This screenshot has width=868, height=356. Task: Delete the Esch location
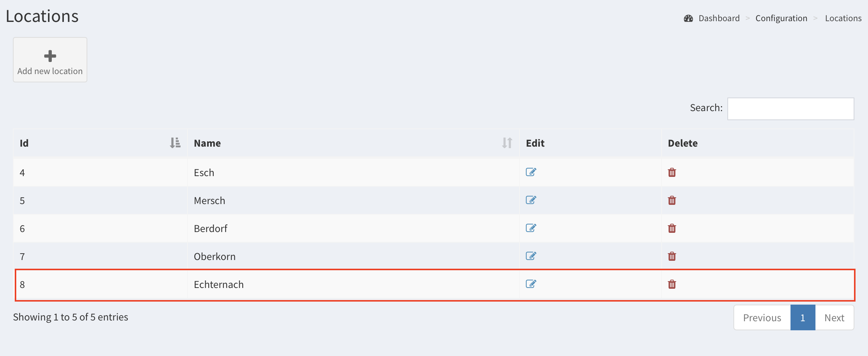point(672,173)
